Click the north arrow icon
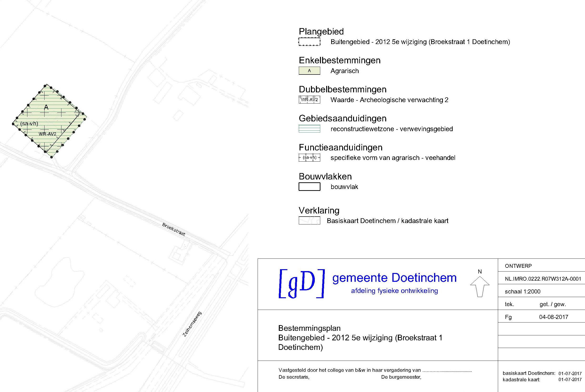The width and height of the screenshot is (585, 392). pyautogui.click(x=480, y=286)
